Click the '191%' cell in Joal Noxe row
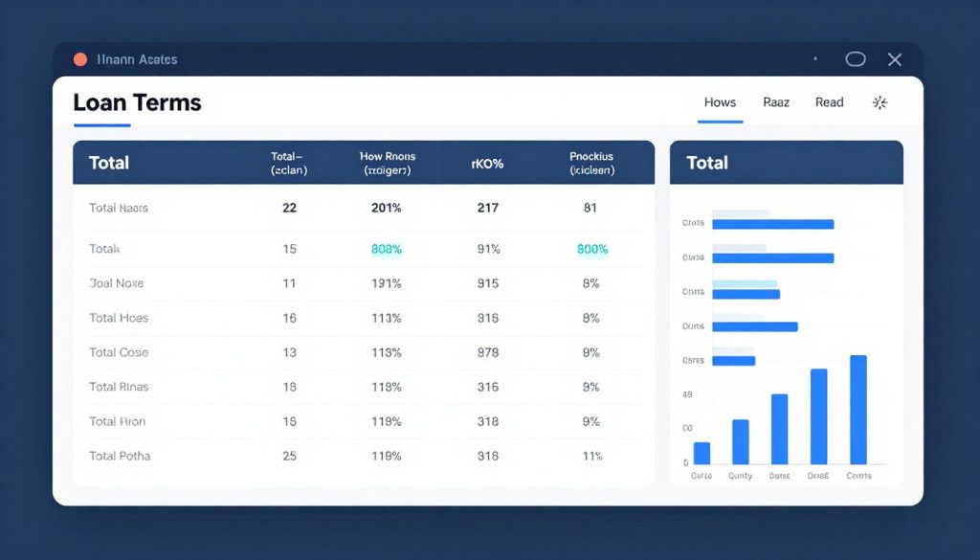This screenshot has height=560, width=980. click(387, 283)
